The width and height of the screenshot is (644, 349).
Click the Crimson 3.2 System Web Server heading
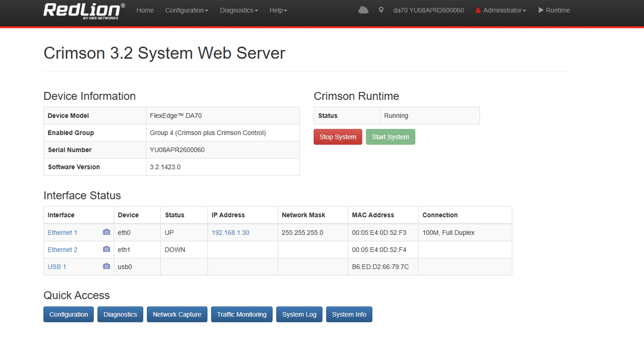click(x=164, y=53)
